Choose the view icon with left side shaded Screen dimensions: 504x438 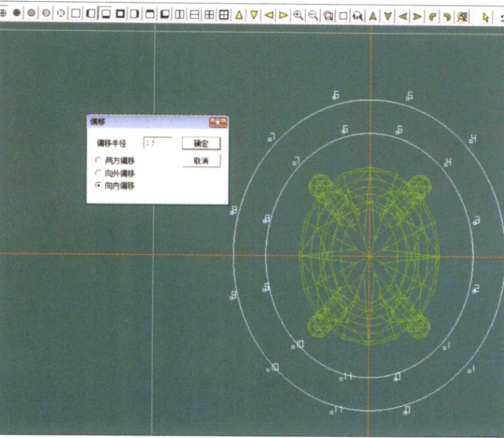point(91,13)
